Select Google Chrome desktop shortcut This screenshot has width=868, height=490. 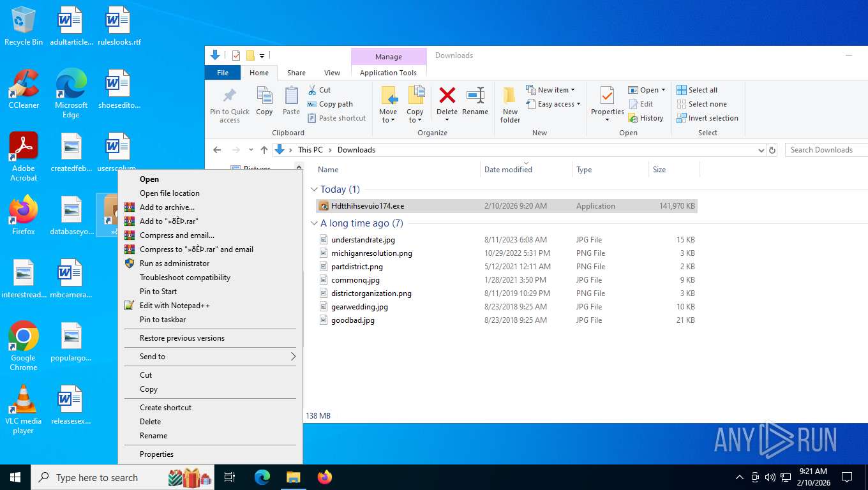pos(24,346)
